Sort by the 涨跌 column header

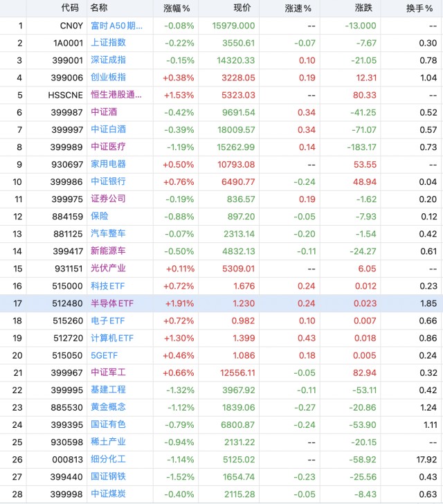[x=363, y=8]
